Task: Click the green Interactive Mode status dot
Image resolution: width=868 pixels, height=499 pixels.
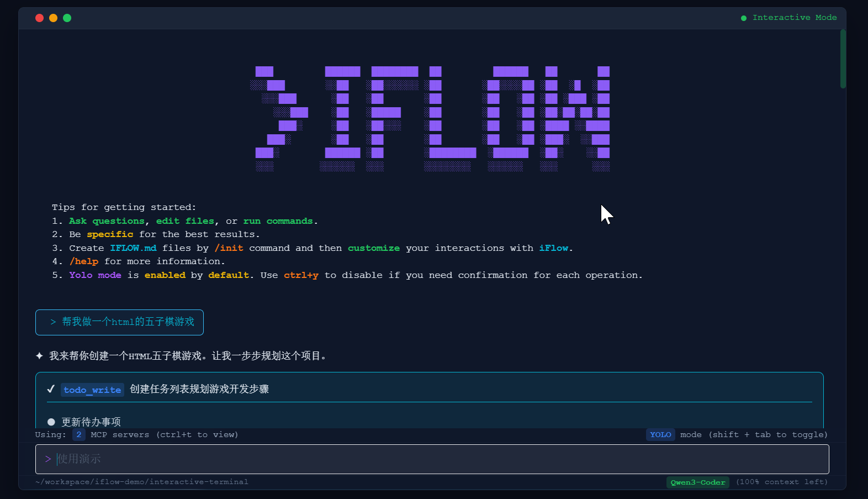Action: coord(744,18)
